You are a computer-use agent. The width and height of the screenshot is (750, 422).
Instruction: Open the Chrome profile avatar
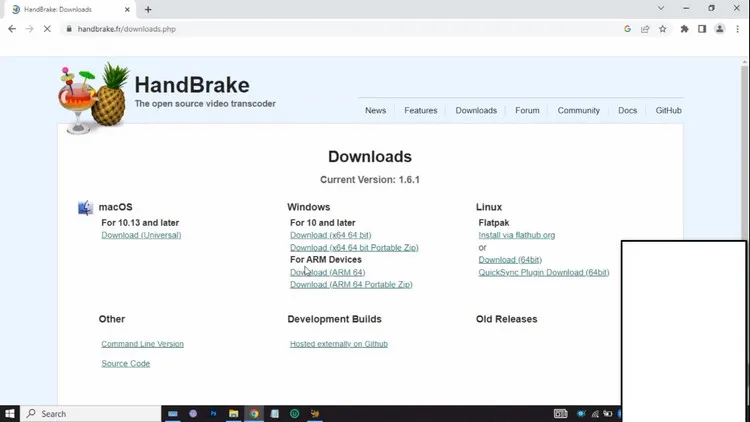pos(719,29)
